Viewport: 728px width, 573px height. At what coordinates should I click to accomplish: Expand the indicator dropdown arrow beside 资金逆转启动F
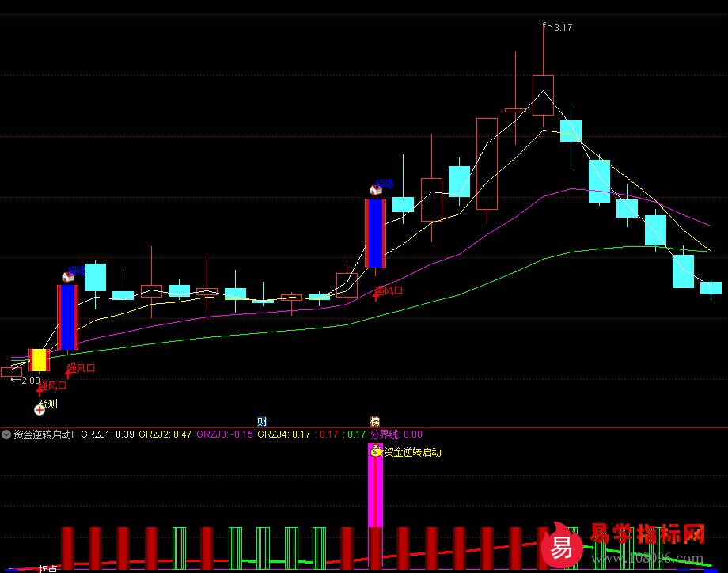[6, 434]
